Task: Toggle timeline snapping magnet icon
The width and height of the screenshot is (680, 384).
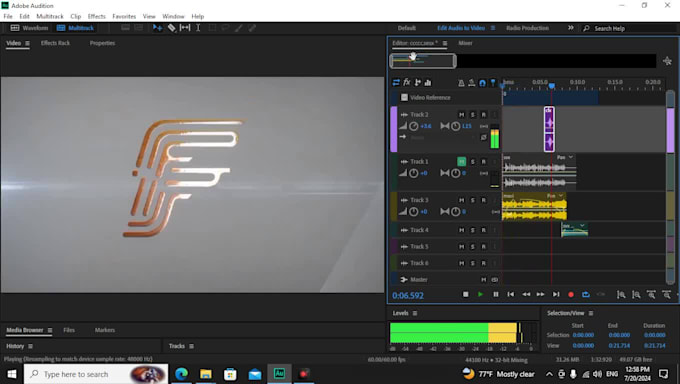Action: coord(482,83)
